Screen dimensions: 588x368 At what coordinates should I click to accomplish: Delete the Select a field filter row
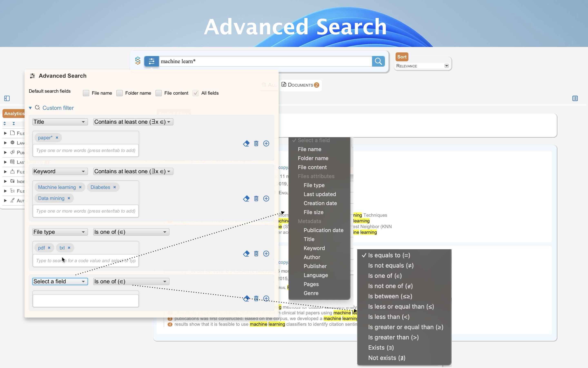pyautogui.click(x=256, y=298)
